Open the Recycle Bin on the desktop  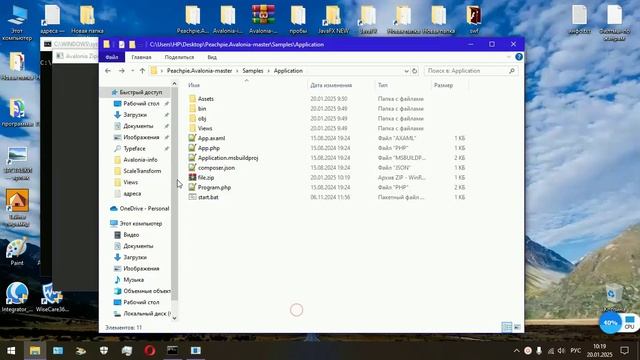pos(613,297)
